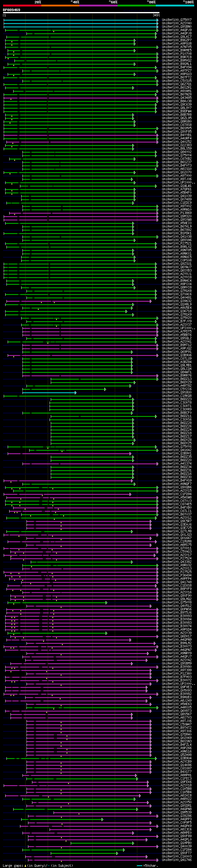Select hit label UniRef100_A4QPP3
The width and height of the screenshot is (197, 868).
click(x=177, y=819)
